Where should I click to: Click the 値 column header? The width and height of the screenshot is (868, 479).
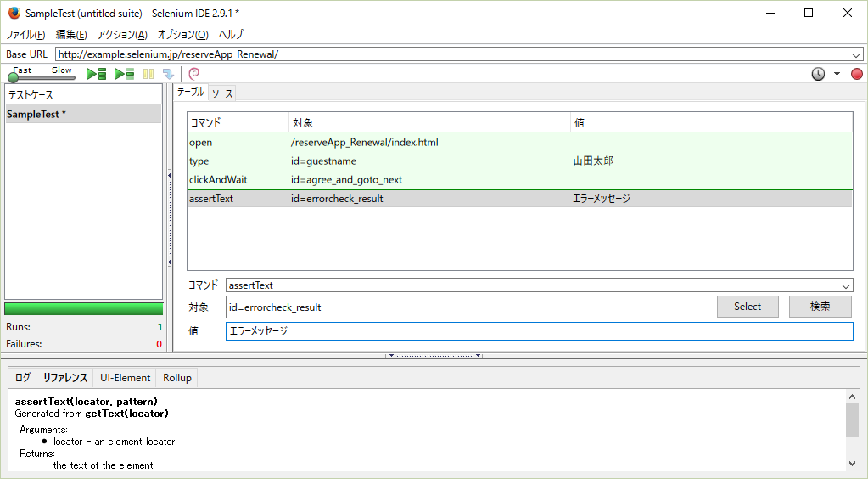(711, 122)
